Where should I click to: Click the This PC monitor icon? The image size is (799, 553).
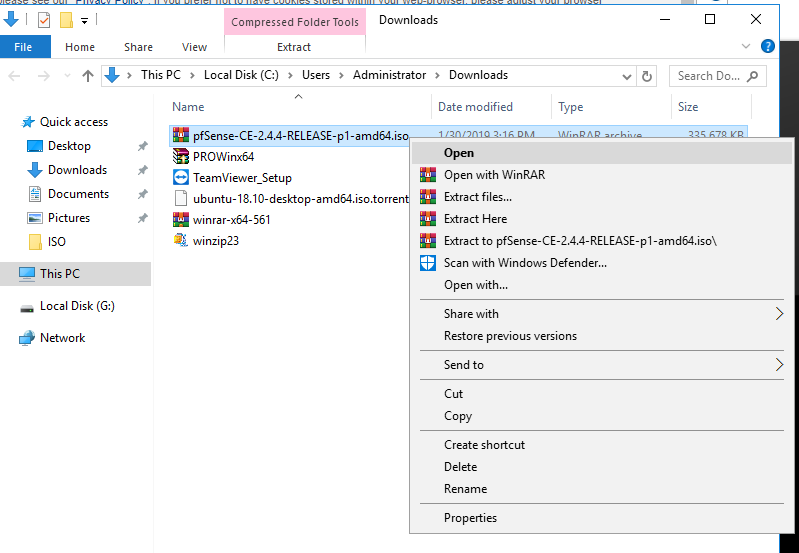tap(27, 274)
